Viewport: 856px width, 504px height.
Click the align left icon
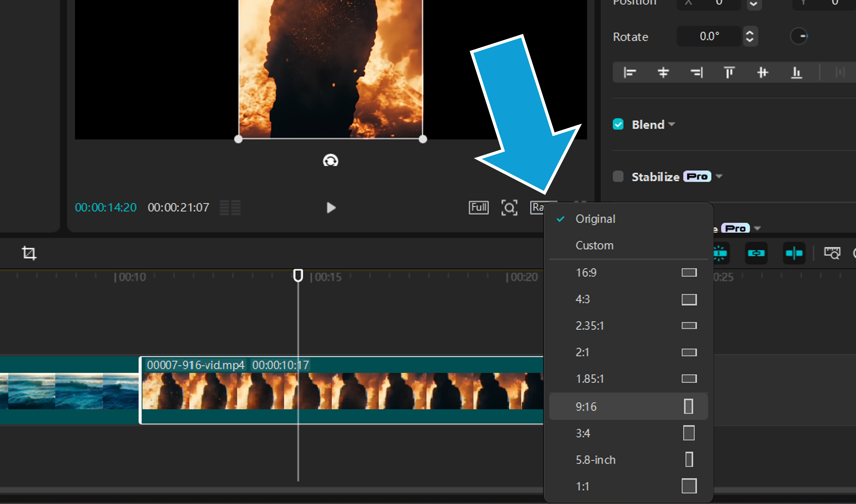[x=630, y=72]
